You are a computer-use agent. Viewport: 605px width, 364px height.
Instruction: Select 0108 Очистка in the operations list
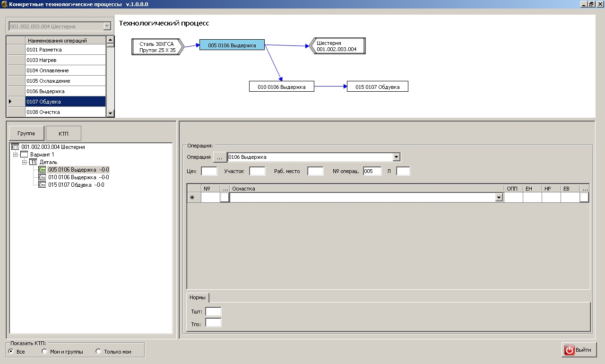click(x=65, y=112)
